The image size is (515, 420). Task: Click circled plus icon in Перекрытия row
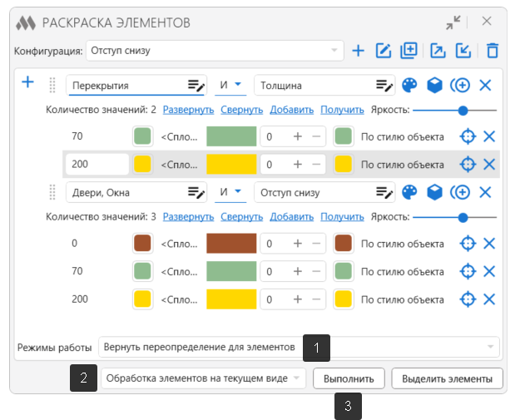460,86
